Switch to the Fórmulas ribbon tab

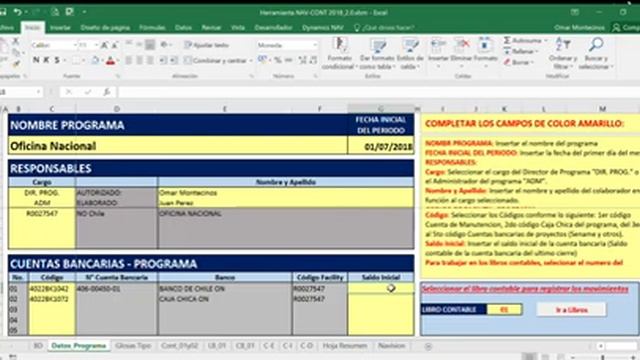coord(152,27)
